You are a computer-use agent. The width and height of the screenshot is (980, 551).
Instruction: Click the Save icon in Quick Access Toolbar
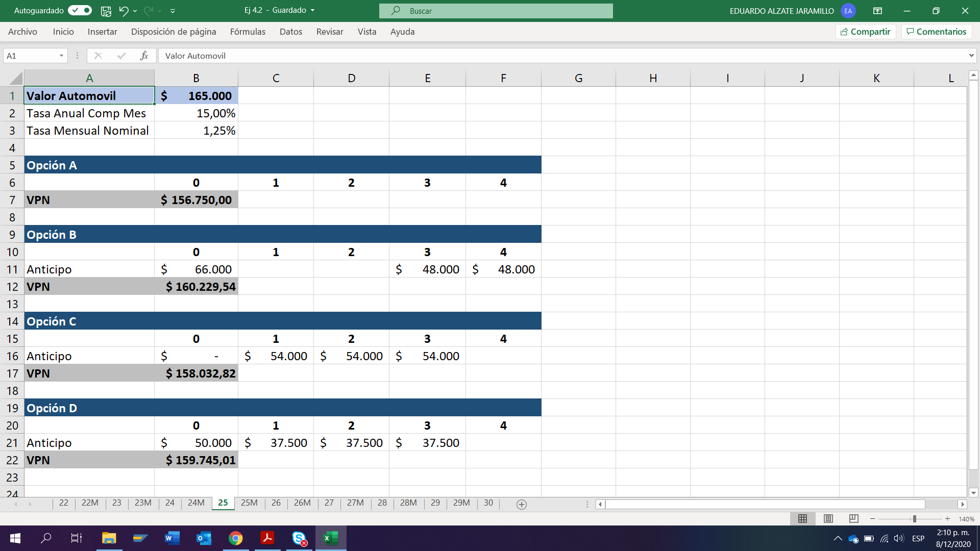point(106,10)
